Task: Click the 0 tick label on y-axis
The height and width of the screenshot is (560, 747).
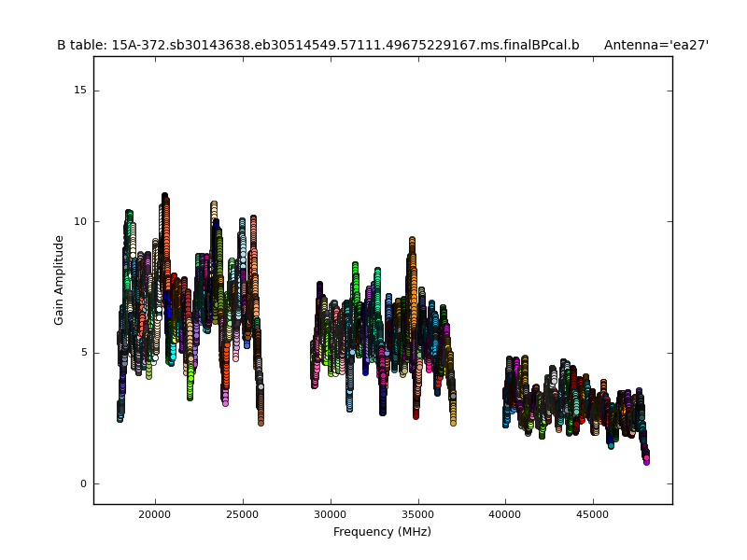Action: click(x=83, y=483)
